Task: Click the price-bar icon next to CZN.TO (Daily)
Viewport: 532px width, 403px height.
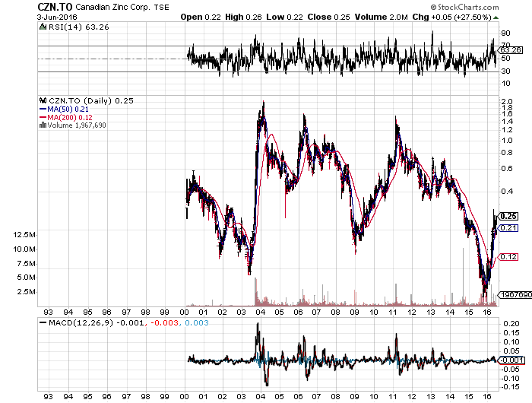Action: [x=43, y=100]
